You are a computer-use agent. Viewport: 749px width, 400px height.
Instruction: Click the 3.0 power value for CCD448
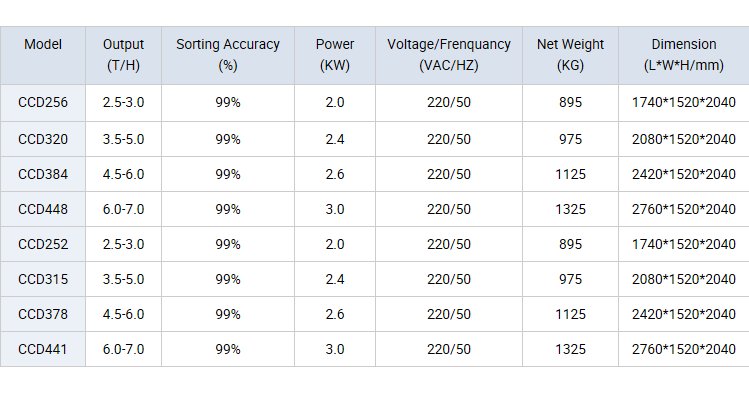(x=335, y=209)
